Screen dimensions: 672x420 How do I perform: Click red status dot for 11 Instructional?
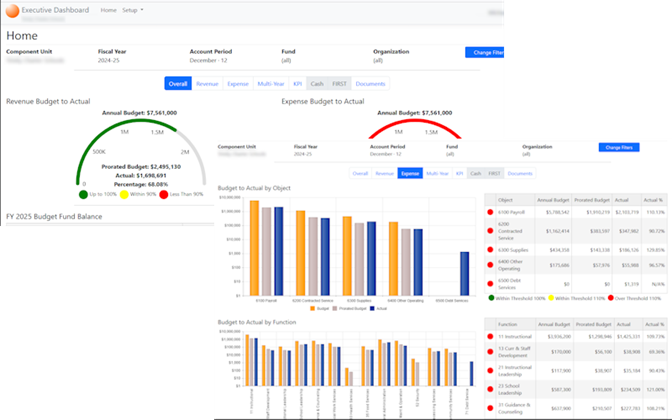coord(490,336)
